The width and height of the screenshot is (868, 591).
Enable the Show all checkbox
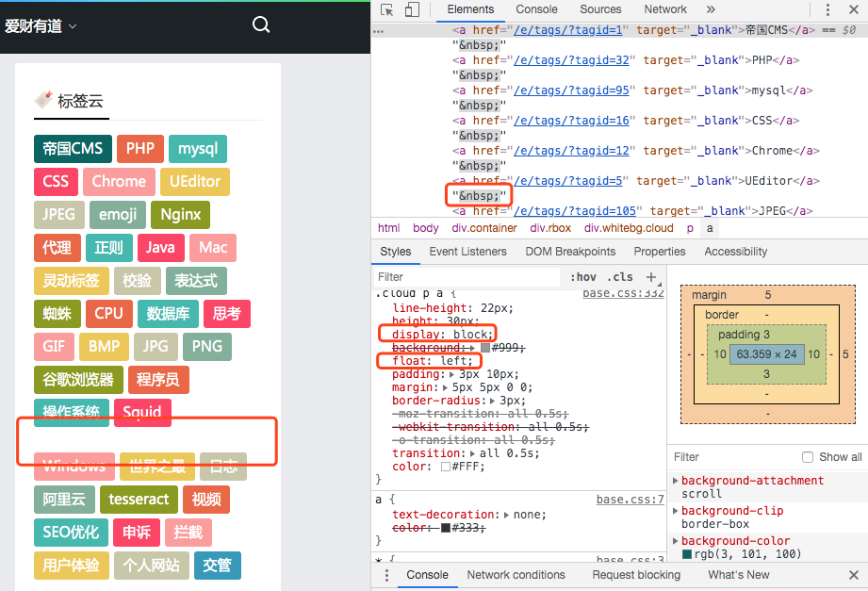[808, 457]
